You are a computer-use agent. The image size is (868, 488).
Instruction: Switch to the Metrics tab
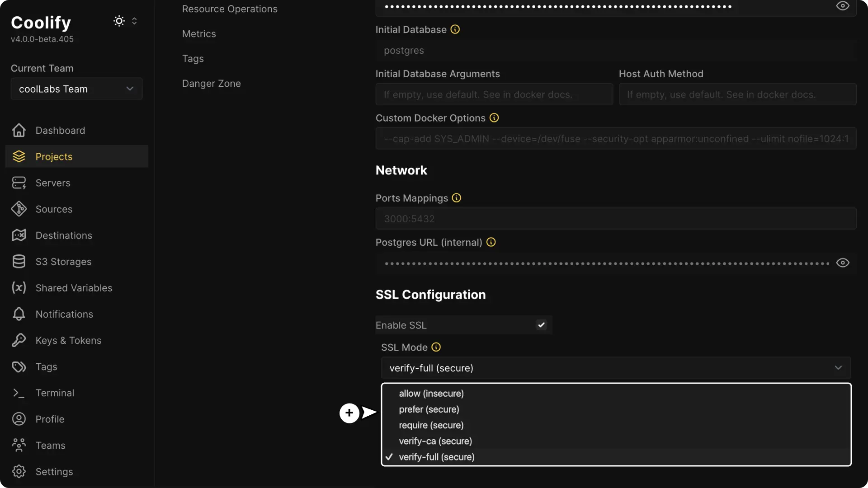(199, 33)
